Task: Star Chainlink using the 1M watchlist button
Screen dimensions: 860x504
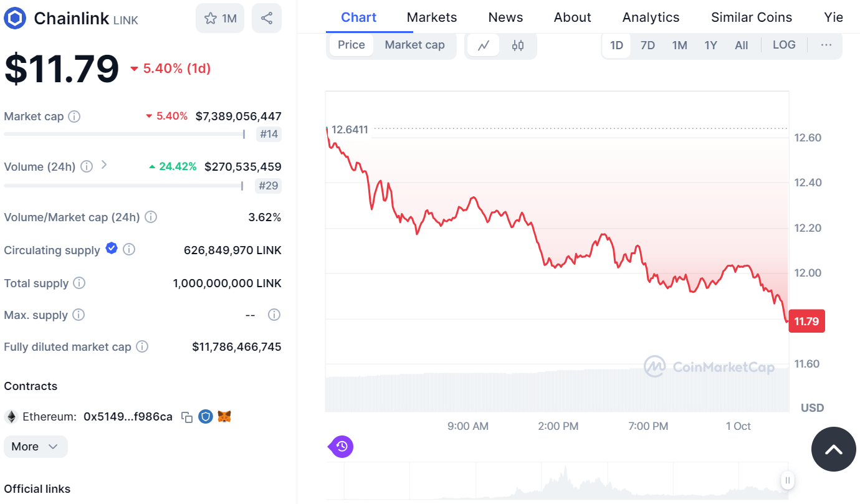Action: click(219, 17)
